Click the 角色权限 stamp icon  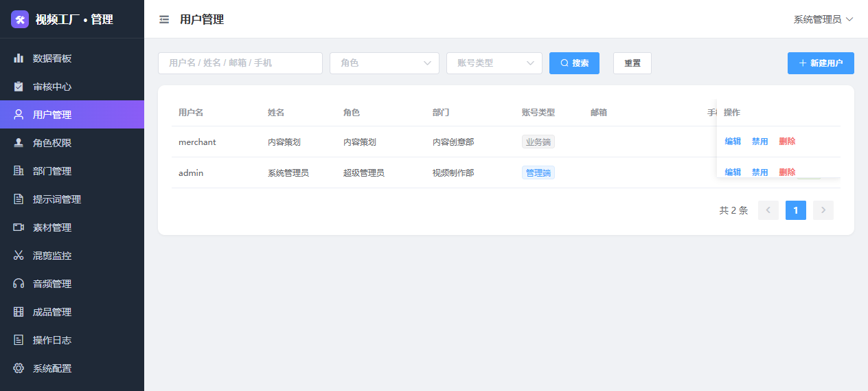[19, 143]
